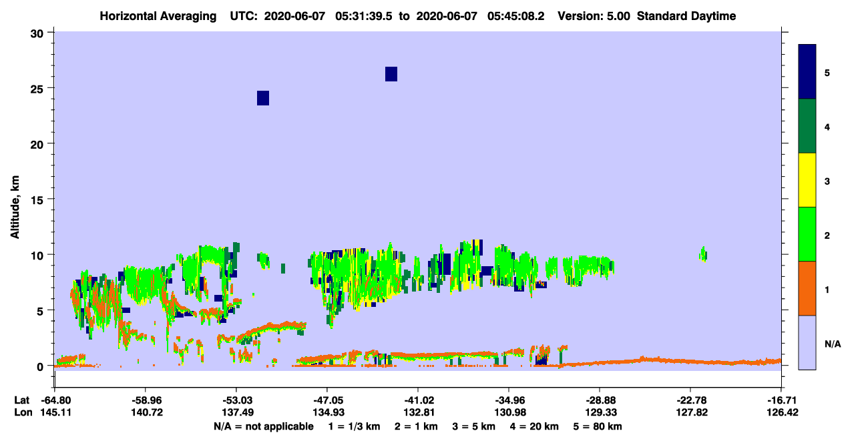Click 'Standard Daytime' in the title
This screenshot has height=445, width=868.
(x=686, y=16)
